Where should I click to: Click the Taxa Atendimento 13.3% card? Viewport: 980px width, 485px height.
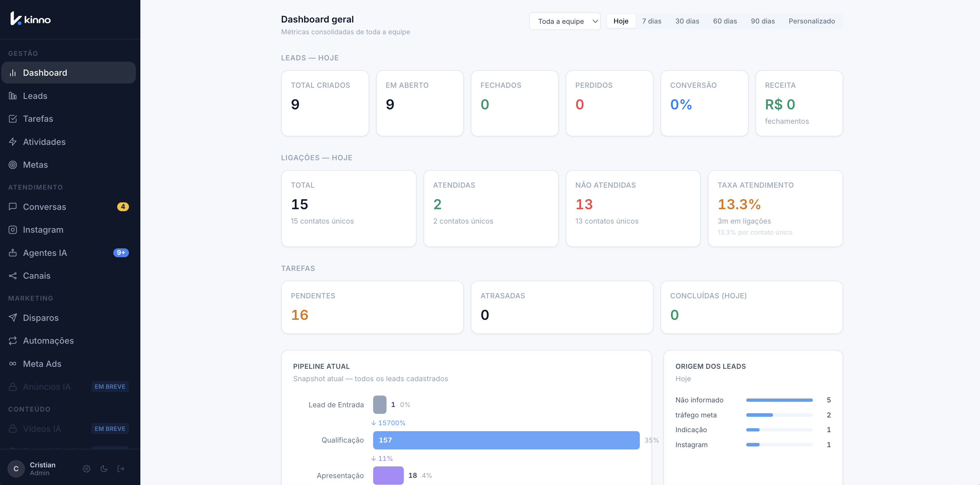pos(775,209)
